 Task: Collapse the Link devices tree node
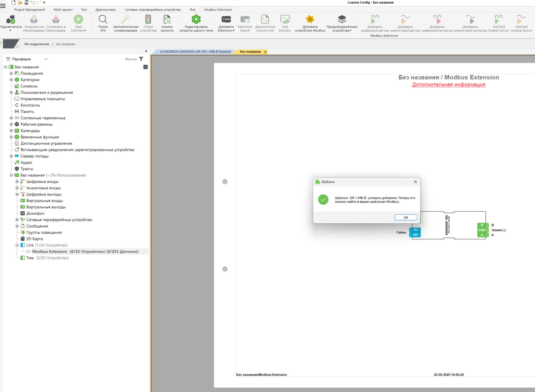[x=17, y=245]
